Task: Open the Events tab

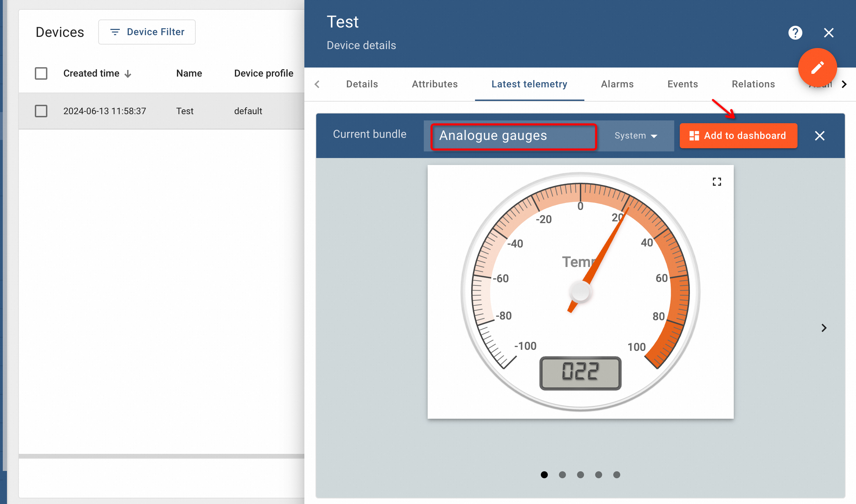Action: [x=683, y=84]
